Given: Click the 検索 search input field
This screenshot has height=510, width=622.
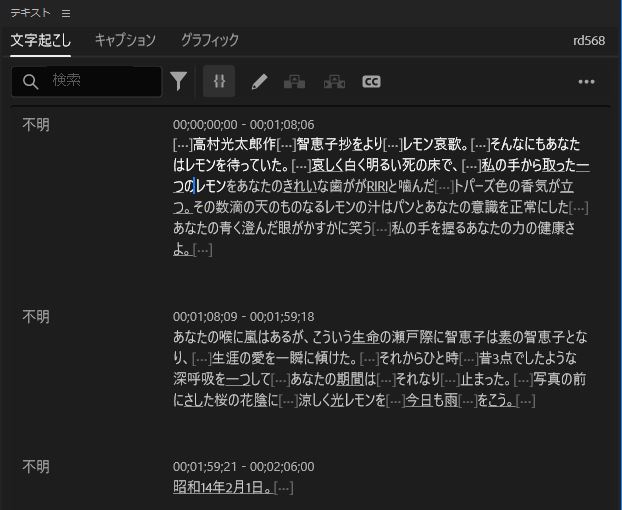Looking at the screenshot, I should coord(100,81).
